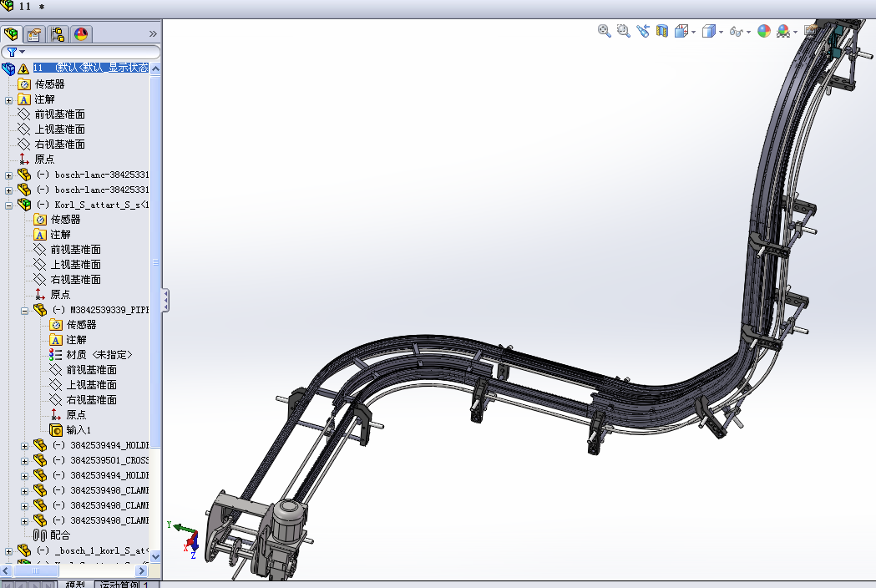Collapse the Korl_S_attart_S_s subassembly

[x=8, y=205]
